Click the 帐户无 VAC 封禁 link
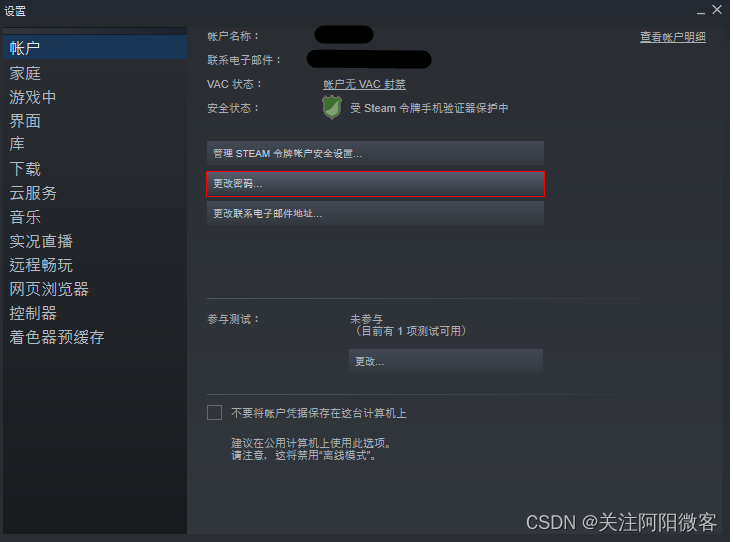This screenshot has width=733, height=542. tap(364, 84)
